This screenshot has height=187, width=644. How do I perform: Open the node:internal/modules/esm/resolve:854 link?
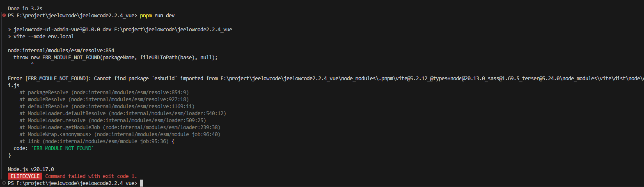click(x=61, y=51)
